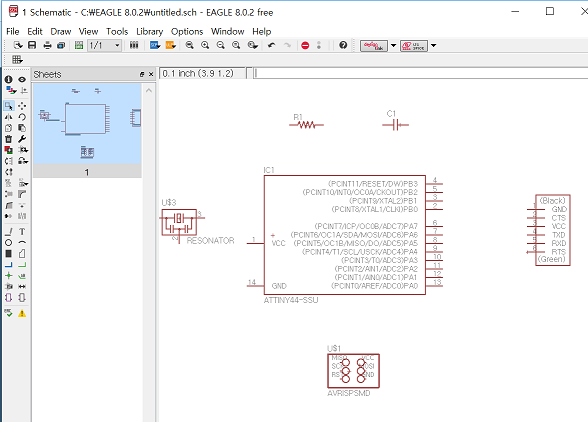This screenshot has height=422, width=588.
Task: Open a file with the toolbar Open icon
Action: (18, 45)
